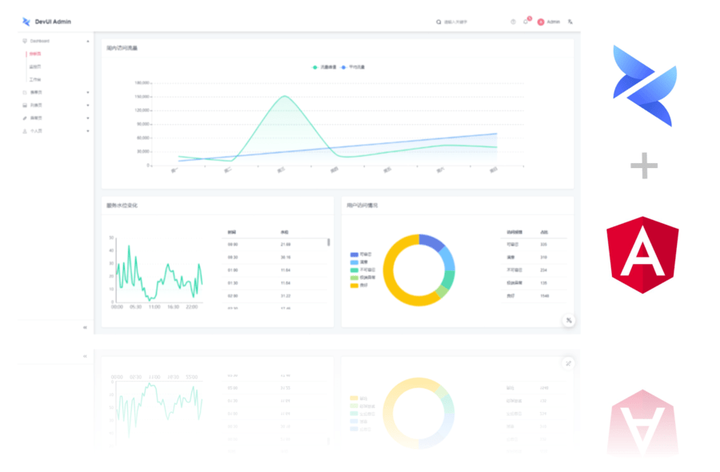The image size is (720, 472).
Task: Open the menu item beside the person icon
Action: point(36,131)
